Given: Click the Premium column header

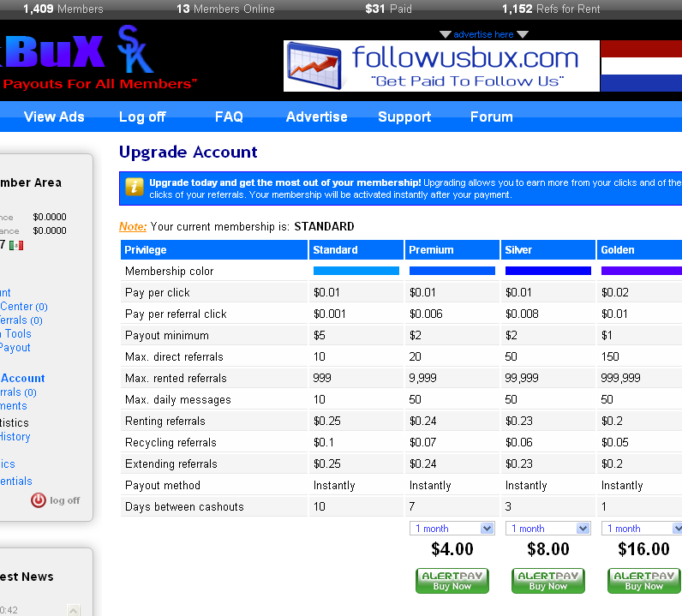Looking at the screenshot, I should pyautogui.click(x=452, y=249).
